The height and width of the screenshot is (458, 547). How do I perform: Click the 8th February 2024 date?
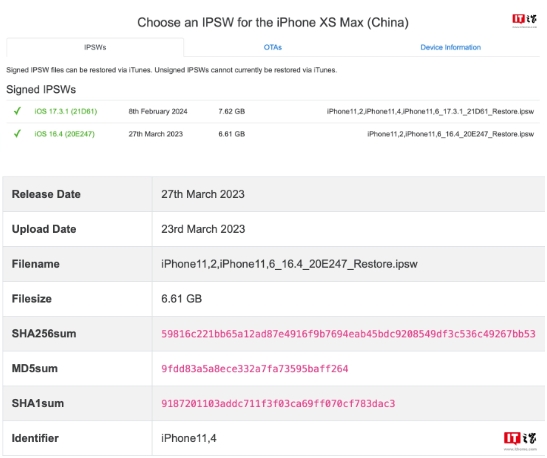click(x=158, y=112)
